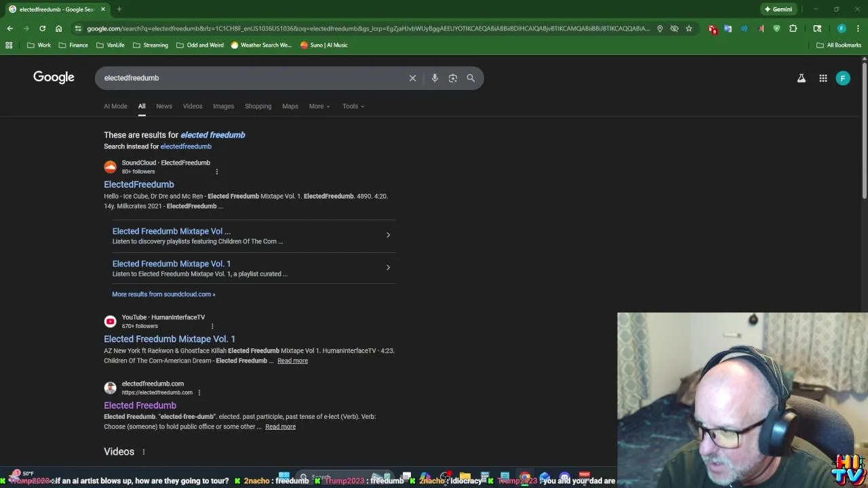Open the ElectedFreedumb SoundCloud result title
Screen dimensions: 868x488
click(x=139, y=184)
